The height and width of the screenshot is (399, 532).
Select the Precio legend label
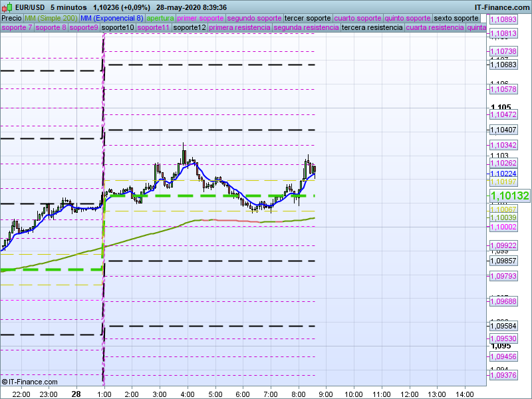click(x=11, y=18)
